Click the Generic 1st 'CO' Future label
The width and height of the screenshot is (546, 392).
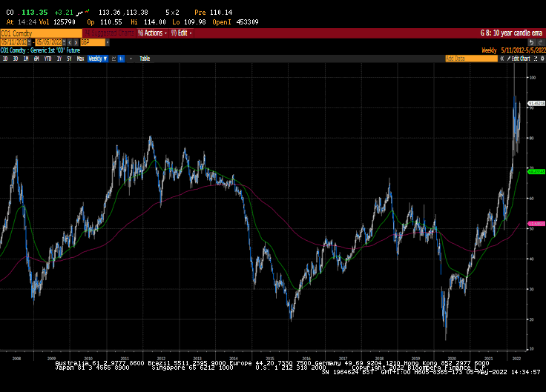[56, 50]
